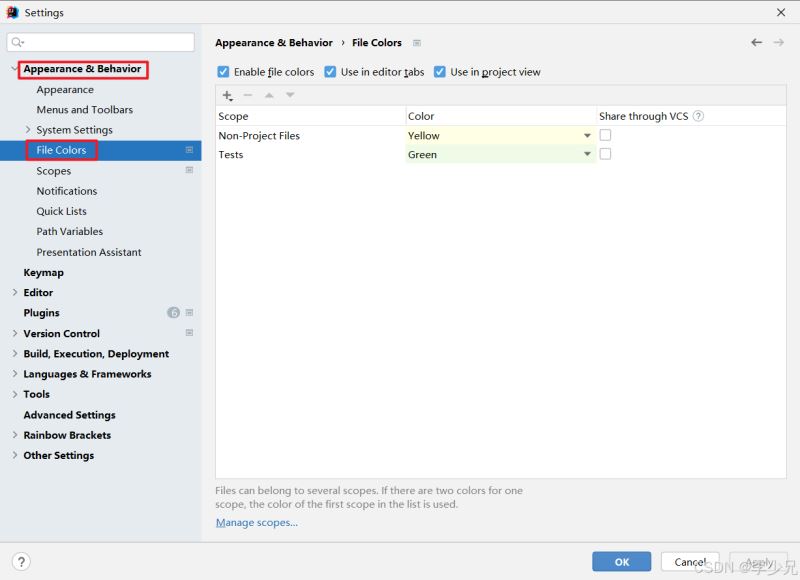
Task: Click the Add scope plus icon
Action: (227, 95)
